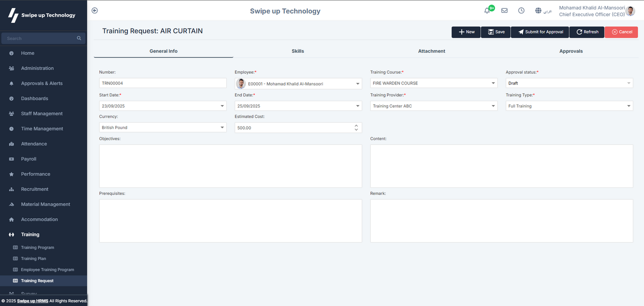Expand the Employee dropdown
This screenshot has height=306, width=644.
(358, 84)
